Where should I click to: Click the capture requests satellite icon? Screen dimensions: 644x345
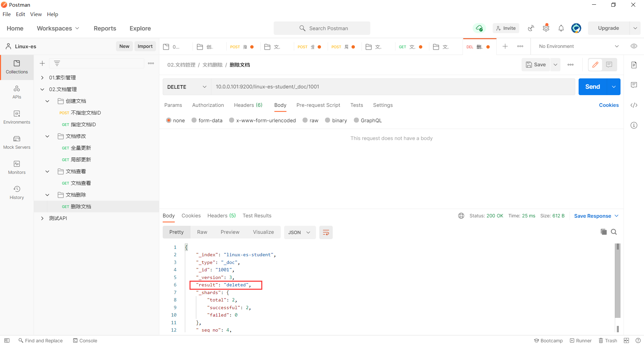pos(531,28)
